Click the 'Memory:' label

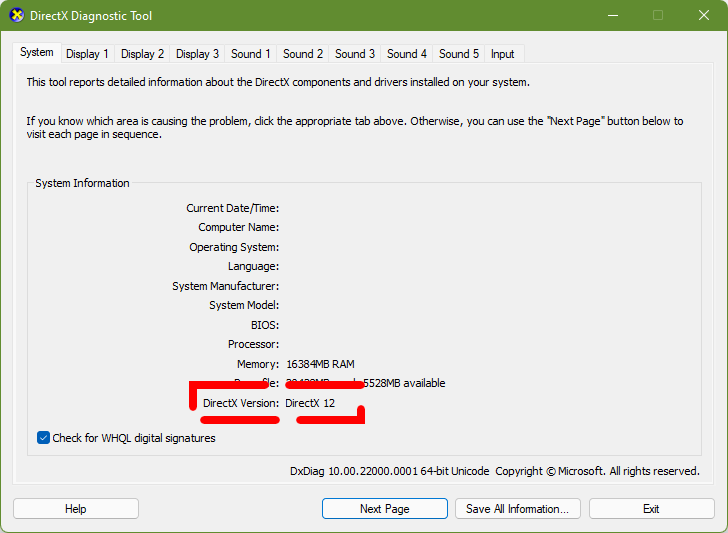[258, 364]
